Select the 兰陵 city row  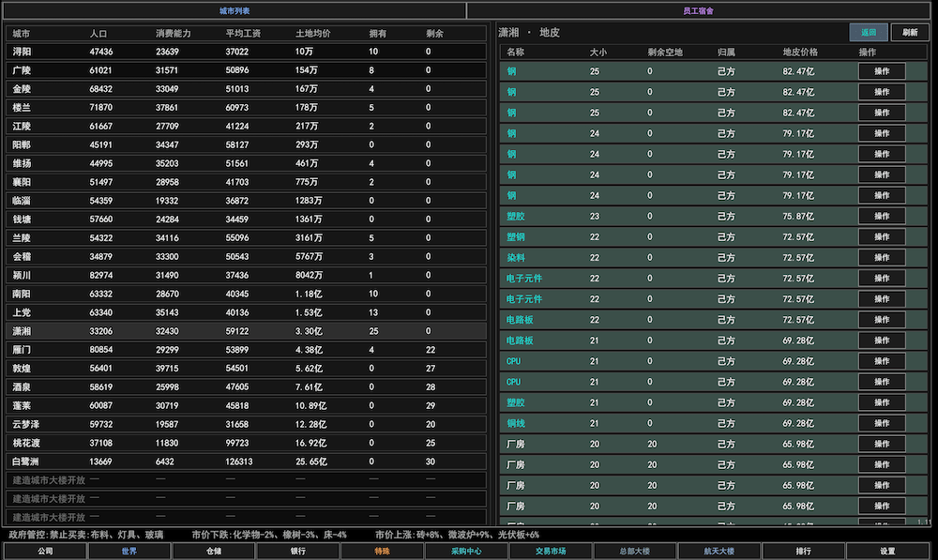(x=246, y=237)
